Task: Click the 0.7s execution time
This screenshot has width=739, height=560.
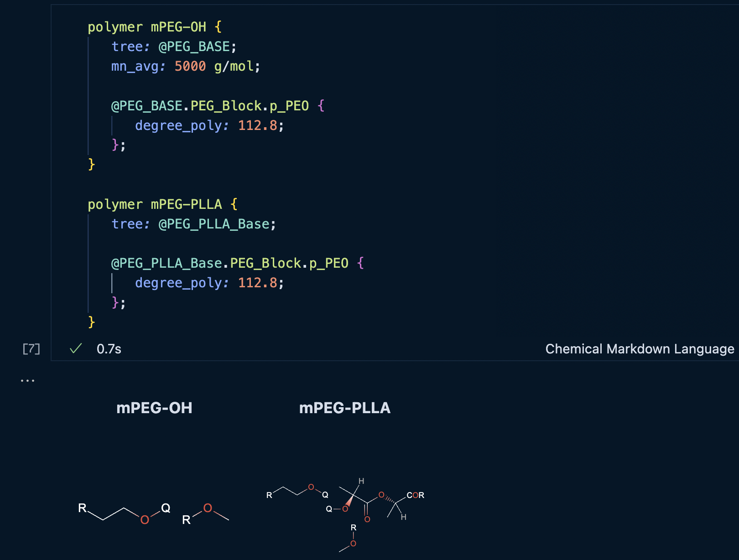Action: (x=109, y=349)
